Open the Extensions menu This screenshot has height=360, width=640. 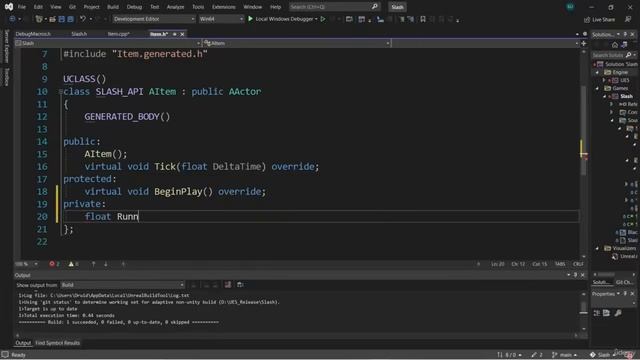pyautogui.click(x=223, y=7)
